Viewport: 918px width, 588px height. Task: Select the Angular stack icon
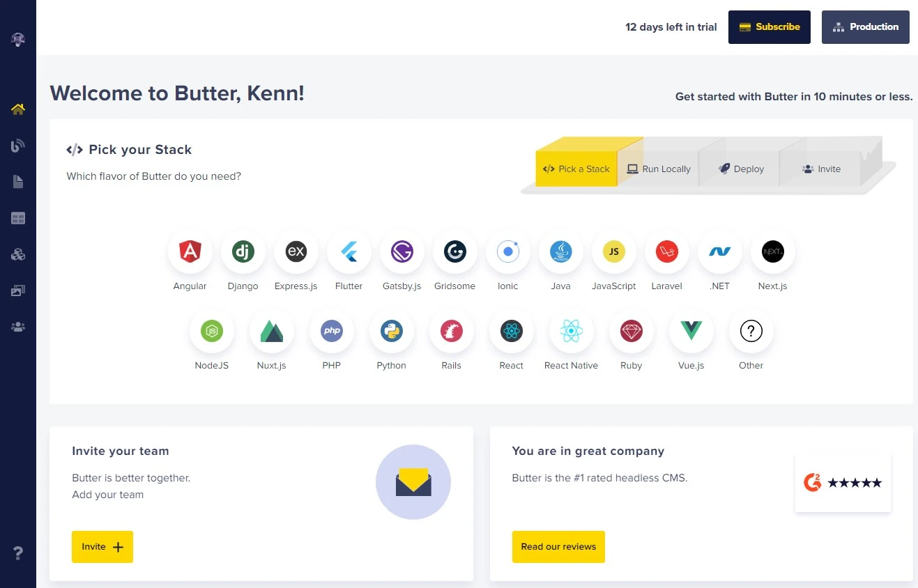click(x=190, y=252)
